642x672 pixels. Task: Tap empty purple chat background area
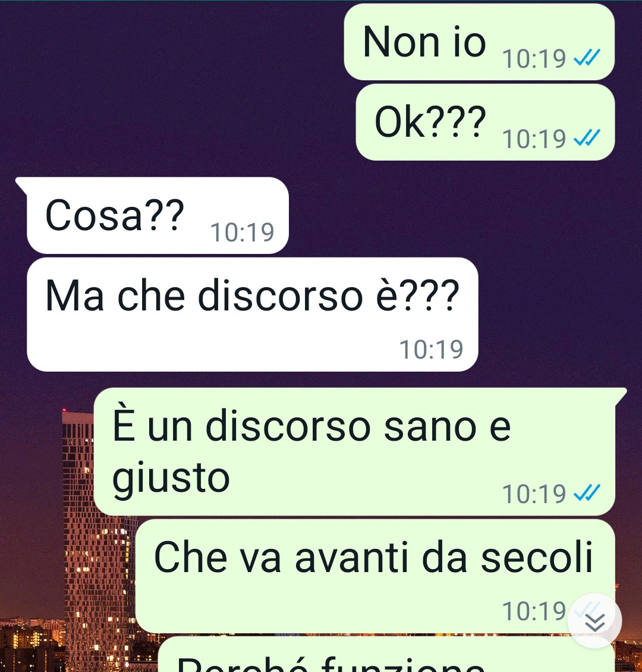click(171, 86)
